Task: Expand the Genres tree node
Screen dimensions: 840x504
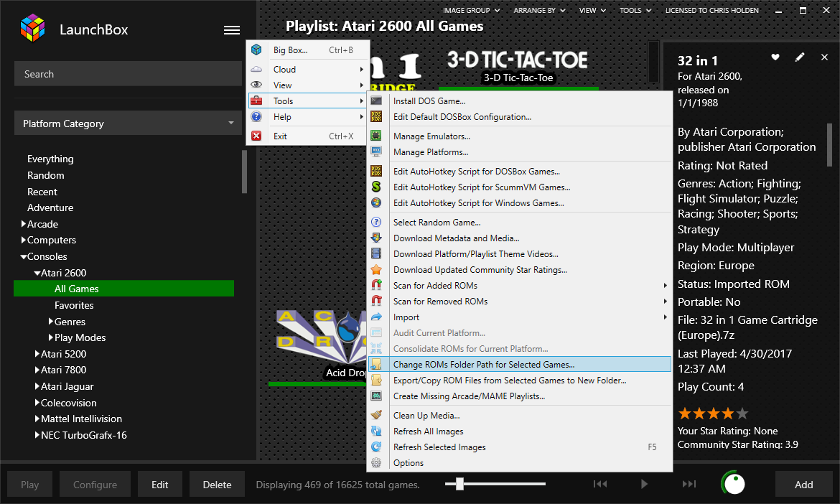Action: (x=51, y=322)
